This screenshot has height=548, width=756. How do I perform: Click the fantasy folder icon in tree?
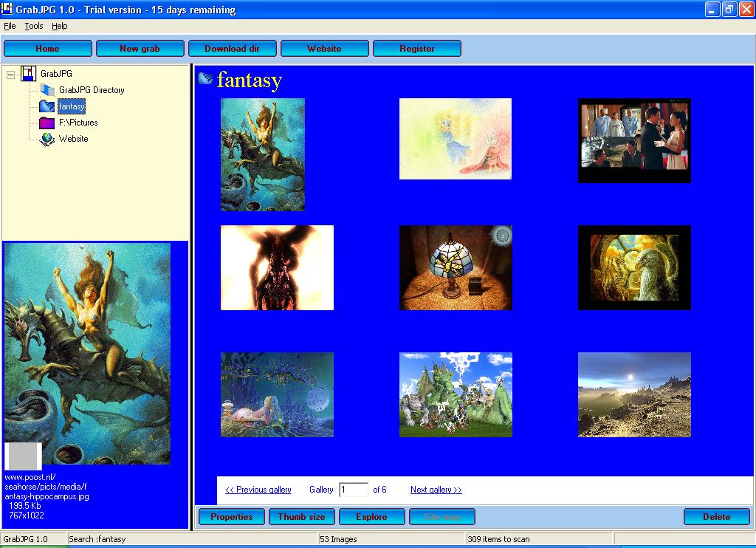[x=47, y=106]
